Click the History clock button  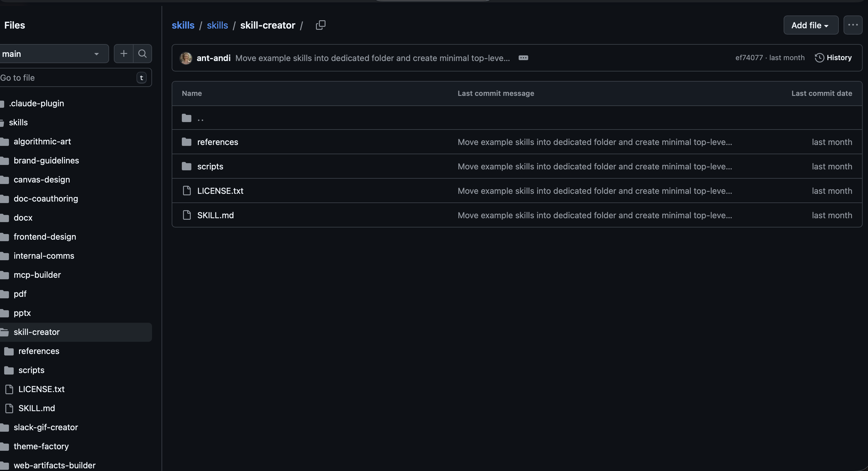pos(833,57)
